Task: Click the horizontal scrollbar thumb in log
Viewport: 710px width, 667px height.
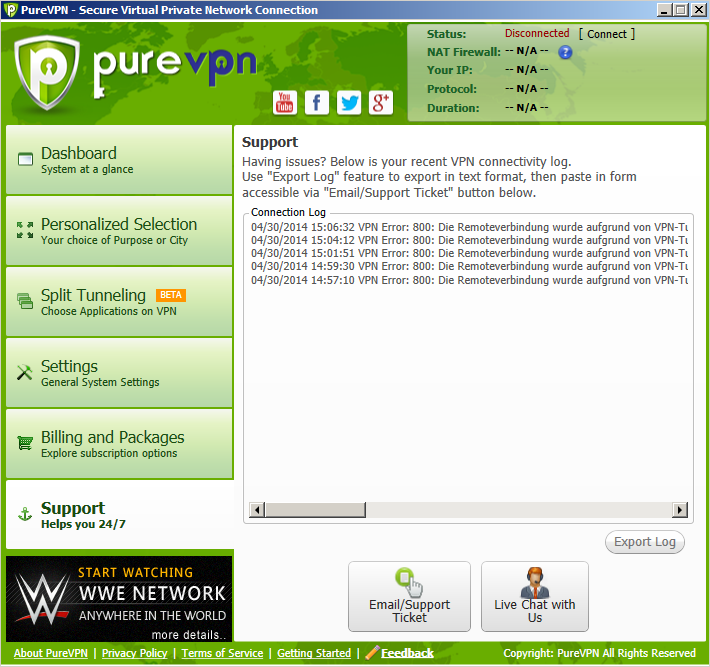Action: tap(315, 510)
